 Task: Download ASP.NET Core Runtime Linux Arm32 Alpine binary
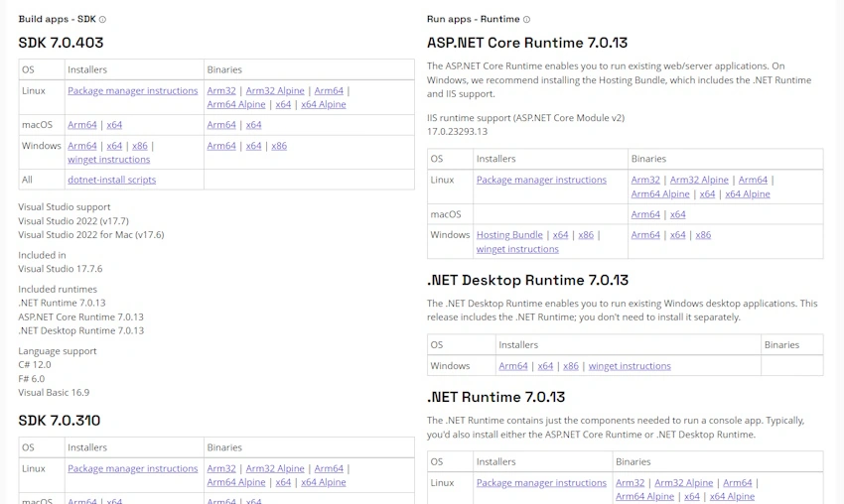click(699, 181)
